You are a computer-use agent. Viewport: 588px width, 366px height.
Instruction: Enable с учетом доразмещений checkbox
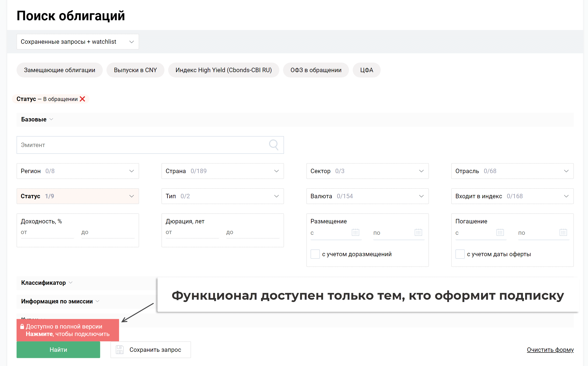pos(315,254)
